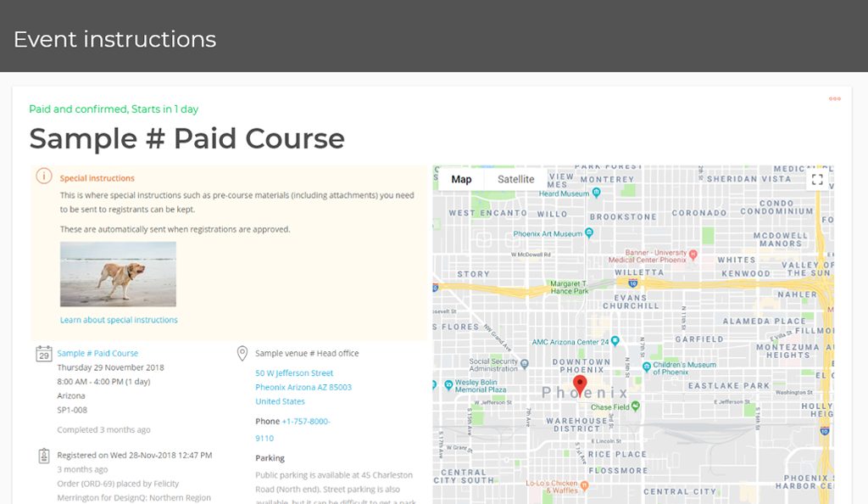Click the 8:00 AM - 4:00 PM time text
Viewport: 868px width, 504px height.
(x=103, y=382)
